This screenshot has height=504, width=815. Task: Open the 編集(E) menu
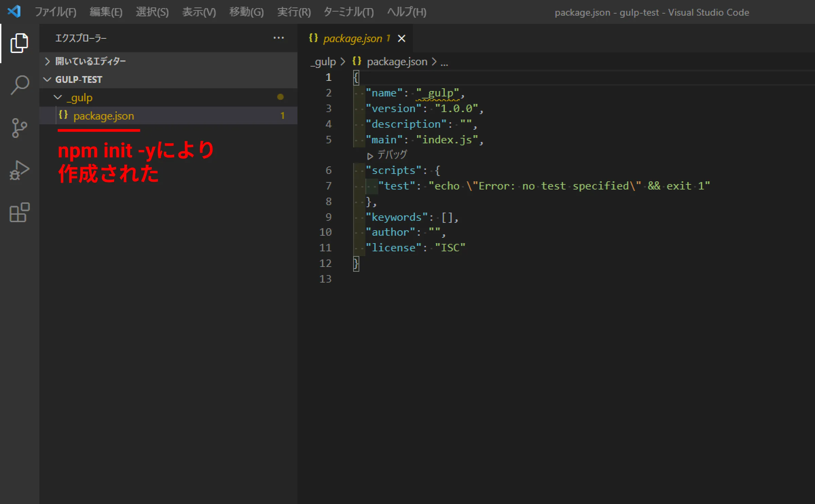106,12
